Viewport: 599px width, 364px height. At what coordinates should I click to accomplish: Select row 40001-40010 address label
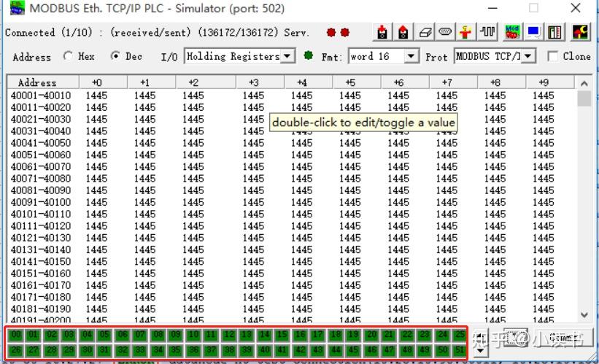pyautogui.click(x=41, y=96)
